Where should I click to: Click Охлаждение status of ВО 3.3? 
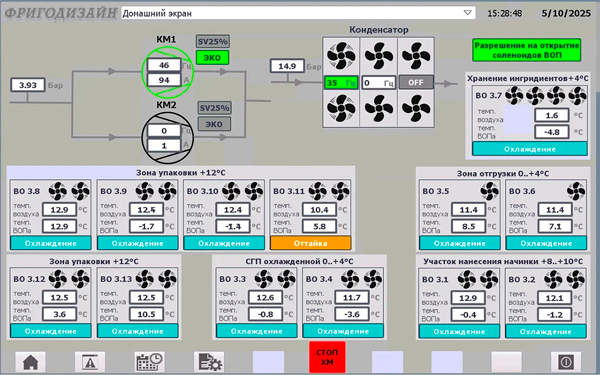pyautogui.click(x=256, y=331)
